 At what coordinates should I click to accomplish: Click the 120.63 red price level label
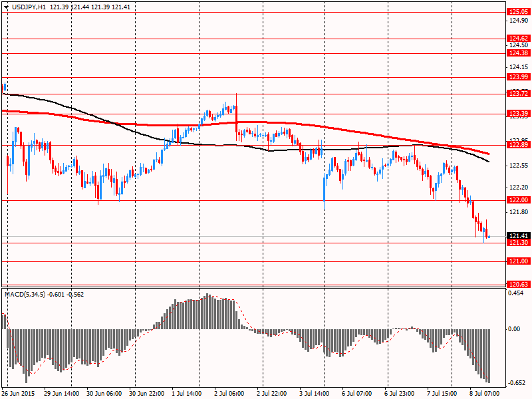pyautogui.click(x=519, y=285)
